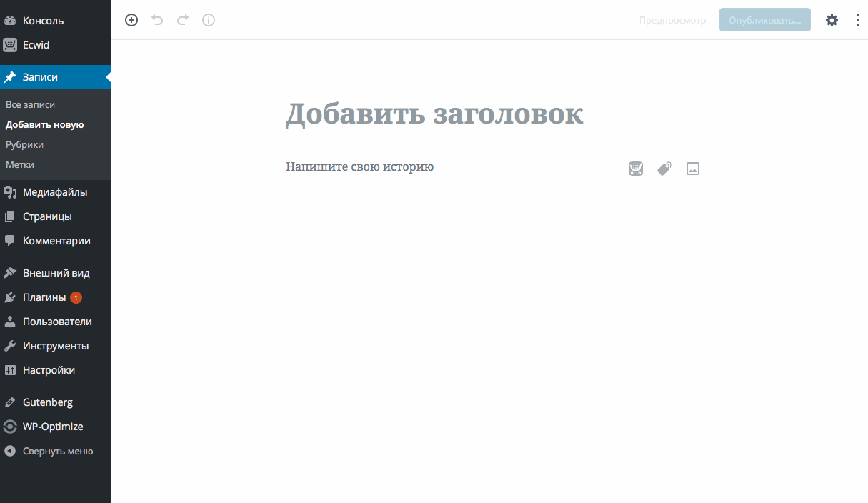The image size is (868, 503).
Task: Click the redo arrow icon
Action: click(x=183, y=20)
